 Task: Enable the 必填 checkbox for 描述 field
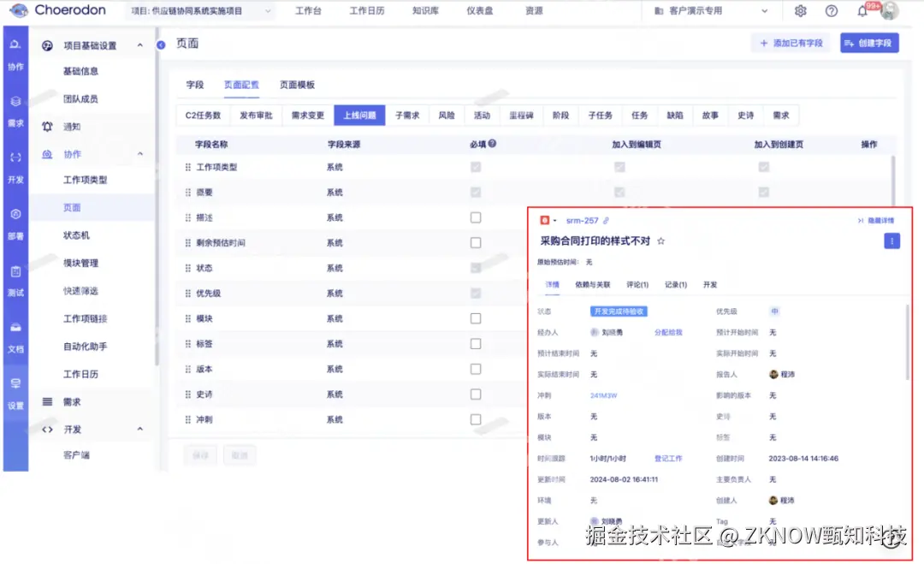point(476,217)
